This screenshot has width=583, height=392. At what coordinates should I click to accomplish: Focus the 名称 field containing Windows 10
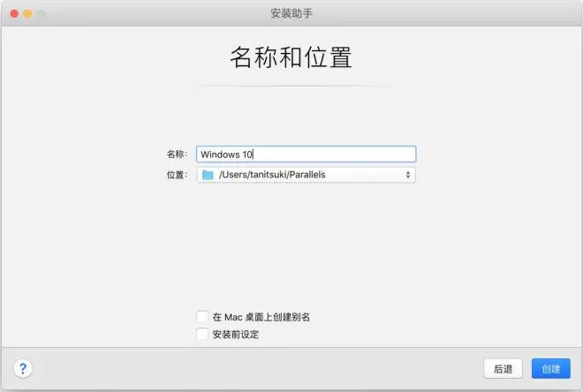point(306,155)
